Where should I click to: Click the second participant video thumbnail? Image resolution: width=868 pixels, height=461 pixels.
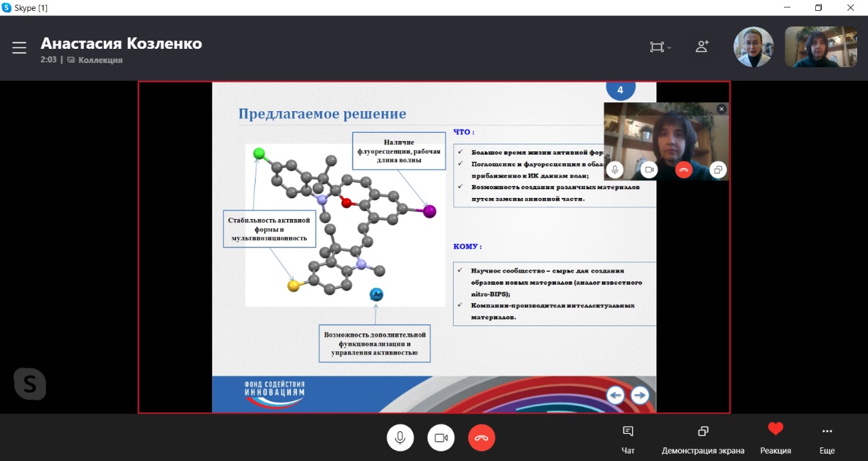pos(821,46)
